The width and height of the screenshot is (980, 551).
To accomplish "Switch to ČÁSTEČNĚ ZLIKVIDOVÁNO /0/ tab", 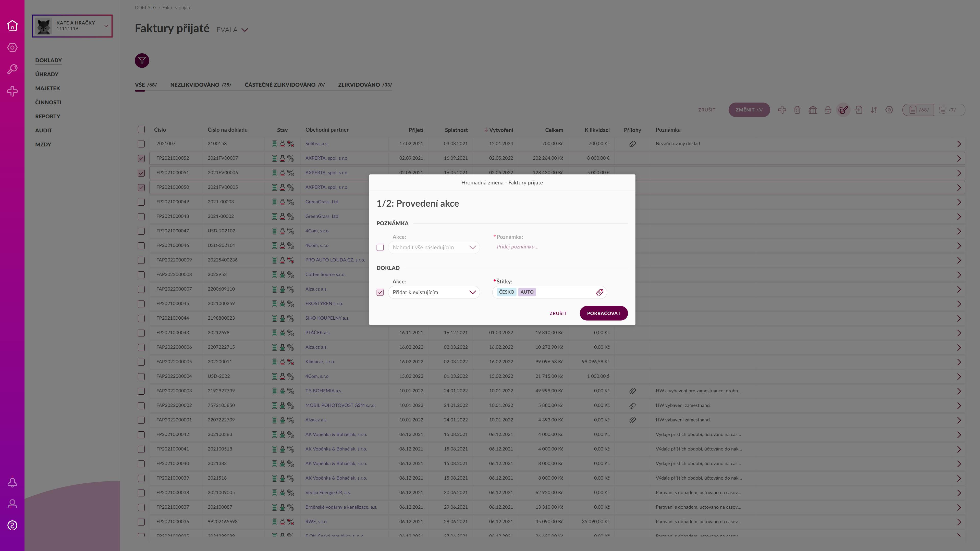I will pyautogui.click(x=285, y=85).
